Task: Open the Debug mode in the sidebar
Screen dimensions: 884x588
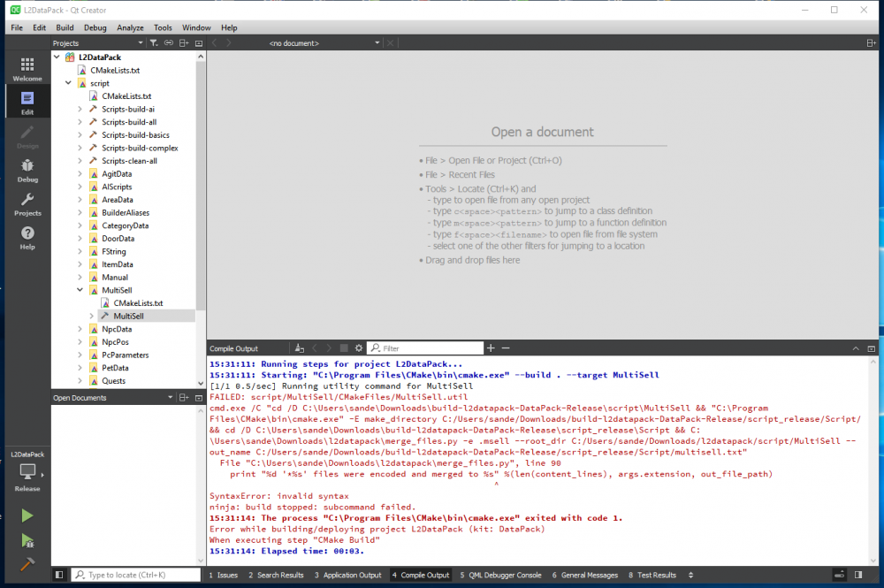Action: pos(27,170)
